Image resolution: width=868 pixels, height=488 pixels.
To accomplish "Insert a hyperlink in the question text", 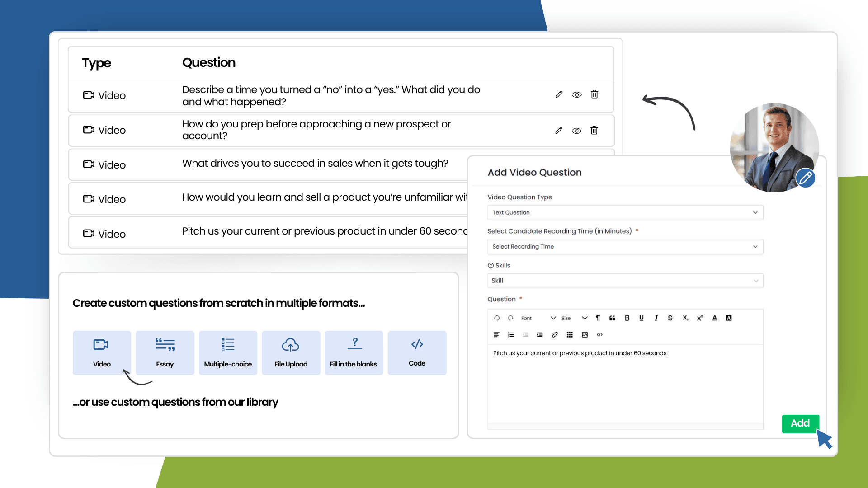I will click(x=555, y=334).
